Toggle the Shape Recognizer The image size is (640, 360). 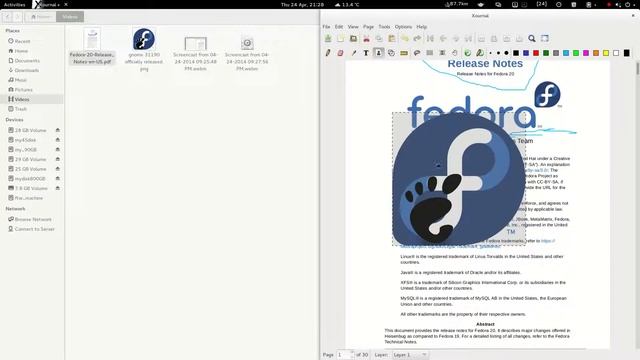[391, 53]
